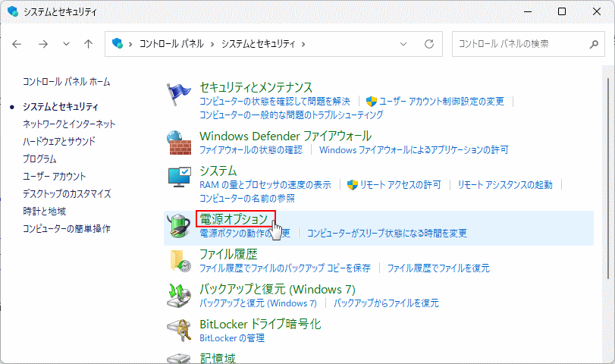The height and width of the screenshot is (364, 615).
Task: Go back with the left arrow button
Action: click(x=17, y=44)
